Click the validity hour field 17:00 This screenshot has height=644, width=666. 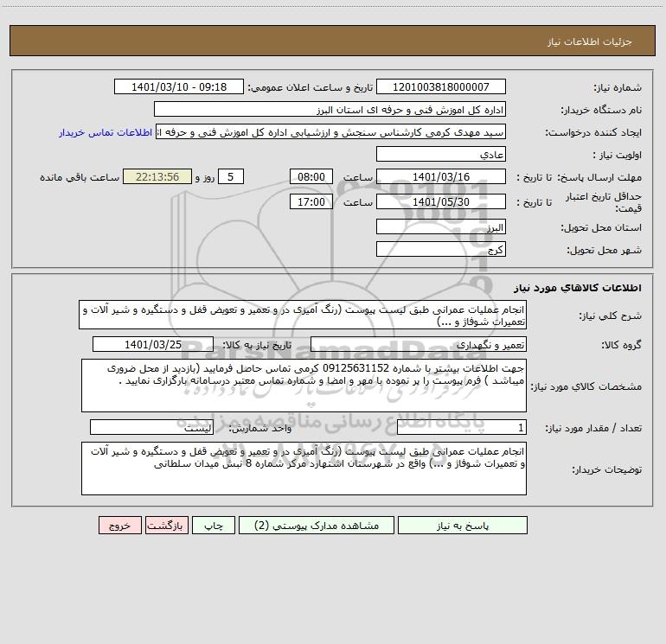tap(311, 201)
